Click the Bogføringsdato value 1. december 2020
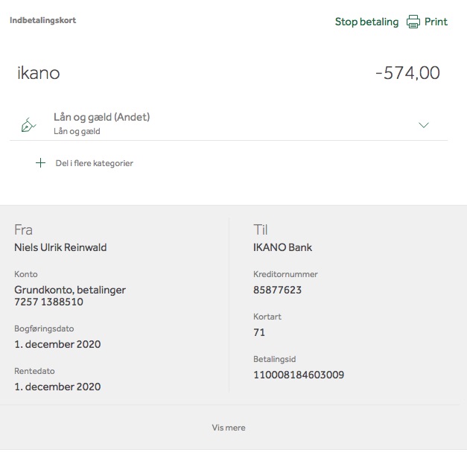Image resolution: width=467 pixels, height=476 pixels. click(57, 344)
